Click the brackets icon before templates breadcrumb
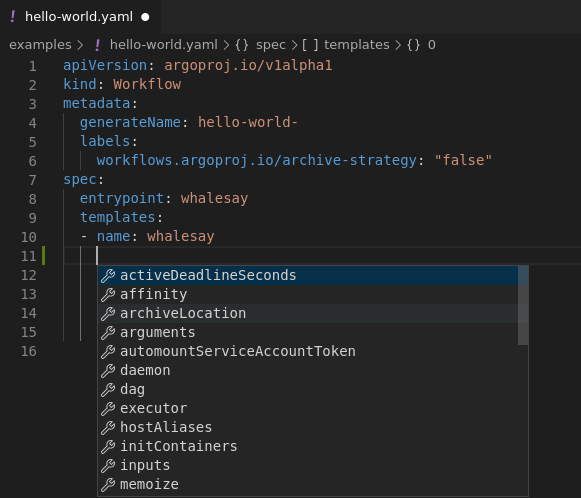This screenshot has height=498, width=581. 310,45
